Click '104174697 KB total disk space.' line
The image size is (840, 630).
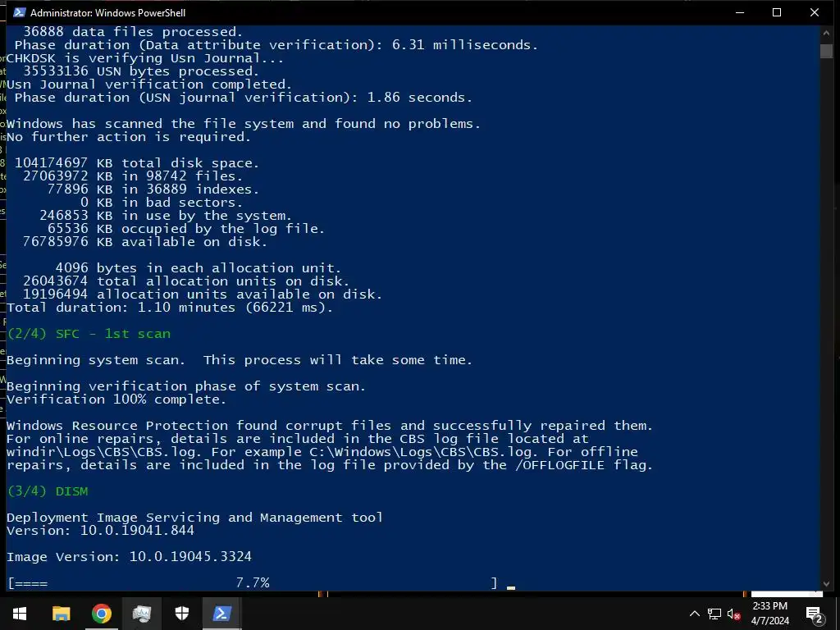click(x=137, y=163)
